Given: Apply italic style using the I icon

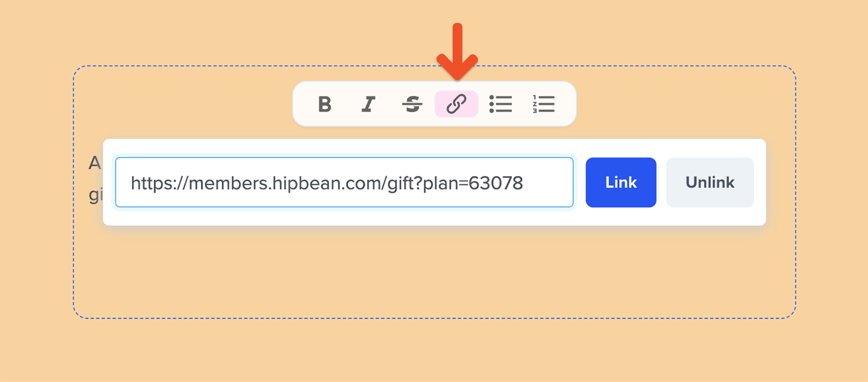Looking at the screenshot, I should click(x=368, y=104).
